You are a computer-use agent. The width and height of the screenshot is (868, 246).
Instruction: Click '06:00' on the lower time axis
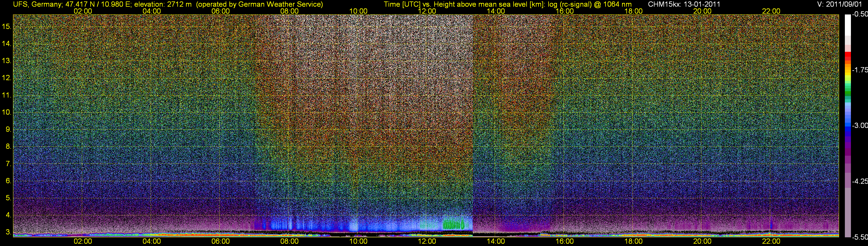pos(221,241)
